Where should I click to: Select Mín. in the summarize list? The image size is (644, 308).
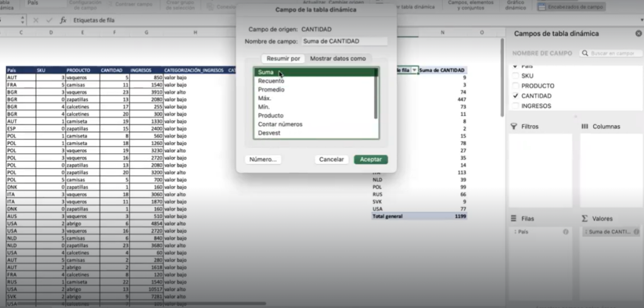[x=314, y=107]
